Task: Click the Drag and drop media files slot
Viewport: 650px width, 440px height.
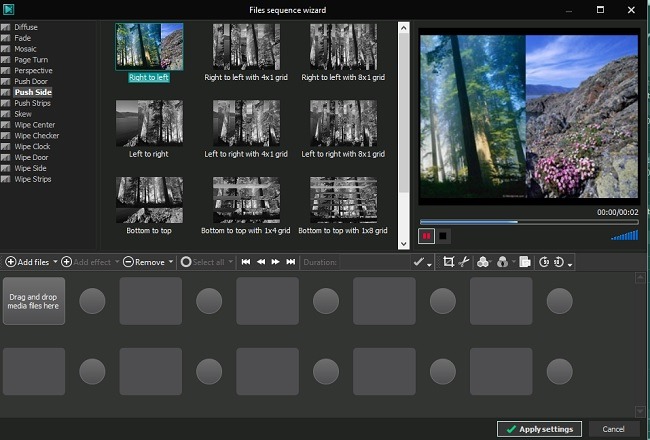Action: point(34,301)
